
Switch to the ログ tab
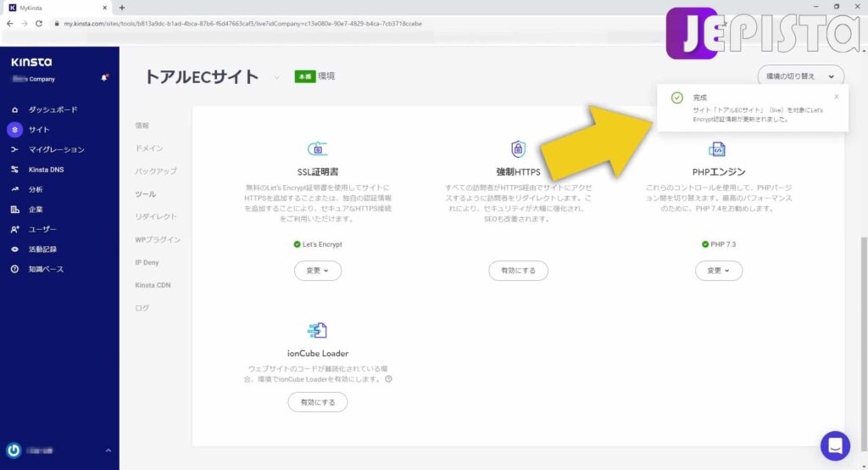142,308
